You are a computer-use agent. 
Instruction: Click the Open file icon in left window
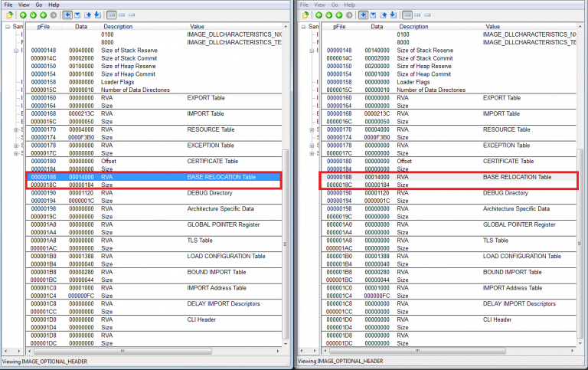coord(8,15)
